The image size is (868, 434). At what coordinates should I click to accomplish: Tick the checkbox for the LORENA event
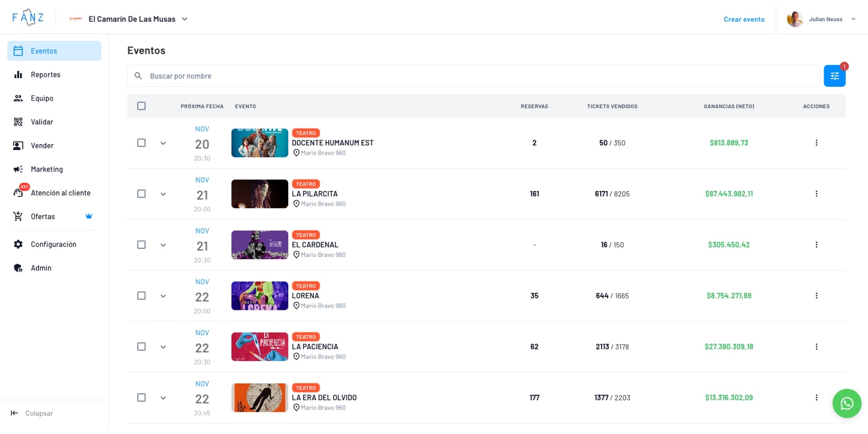pyautogui.click(x=141, y=296)
